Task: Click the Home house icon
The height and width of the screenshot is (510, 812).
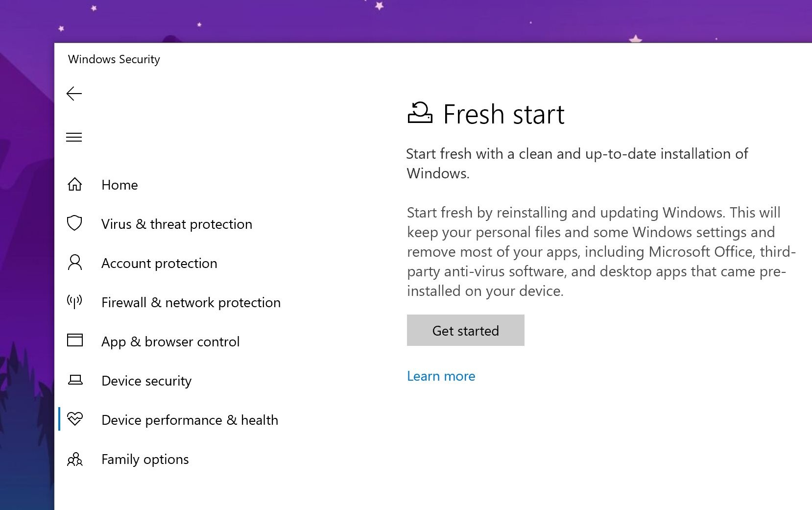Action: (x=75, y=184)
